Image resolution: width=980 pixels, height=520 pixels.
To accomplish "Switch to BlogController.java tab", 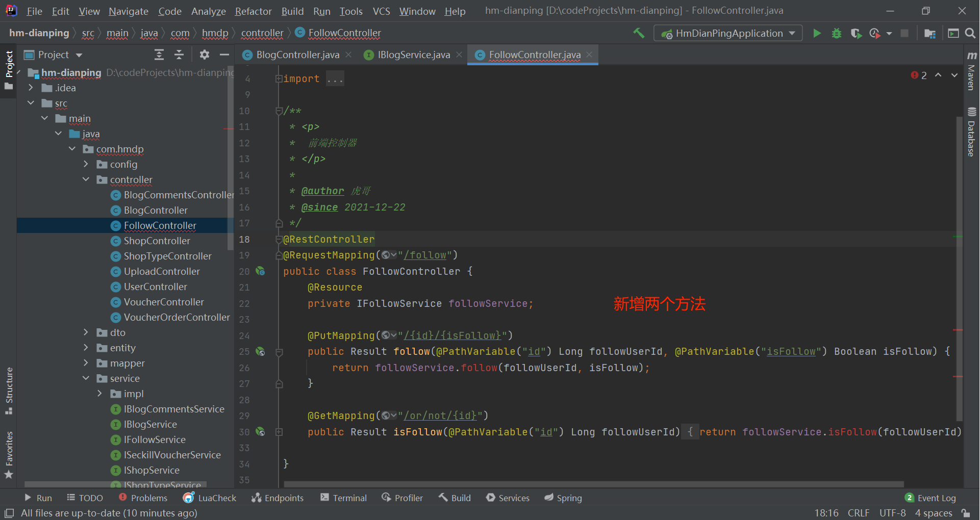I will [297, 55].
